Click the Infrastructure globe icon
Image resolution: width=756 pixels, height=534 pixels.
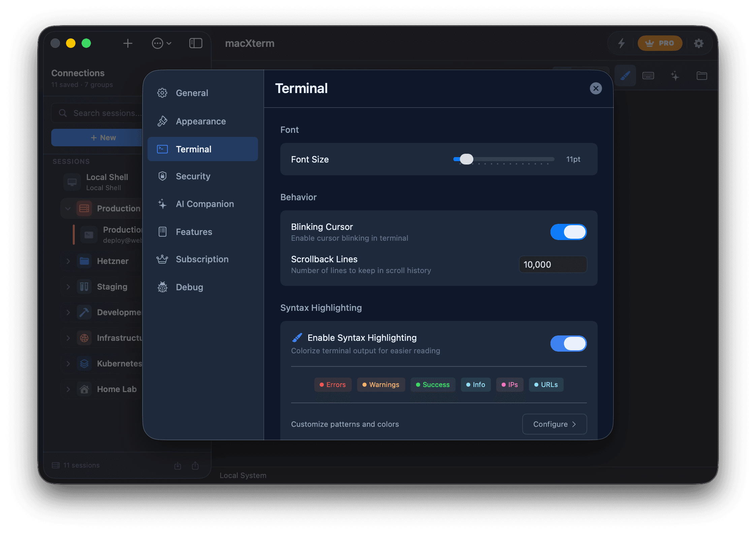(84, 338)
